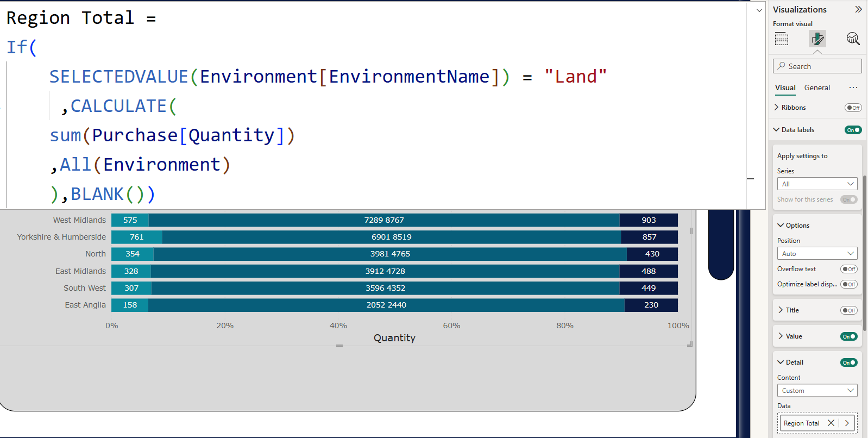Open the Series dropdown showing All
The width and height of the screenshot is (868, 438).
click(x=817, y=184)
